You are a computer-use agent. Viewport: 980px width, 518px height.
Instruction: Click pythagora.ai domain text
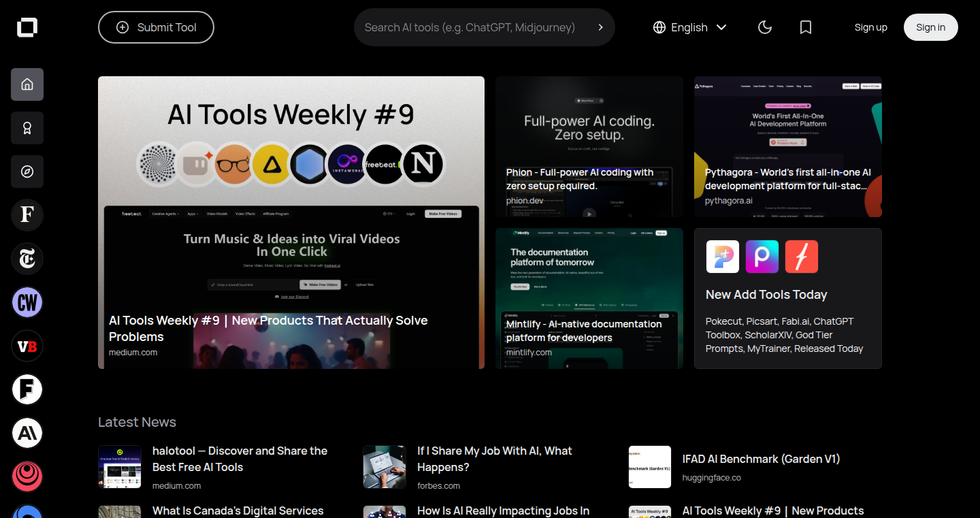coord(729,201)
